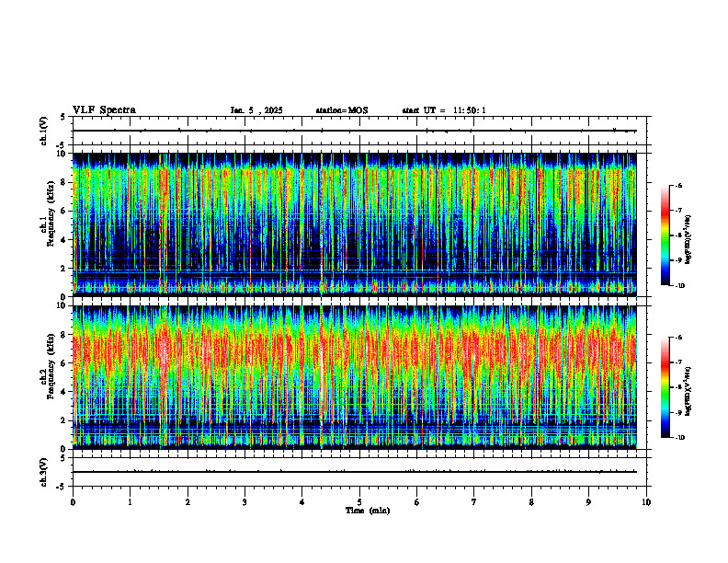
Task: Click the "-9" tick on ch.2 colorbar
Action: 678,412
